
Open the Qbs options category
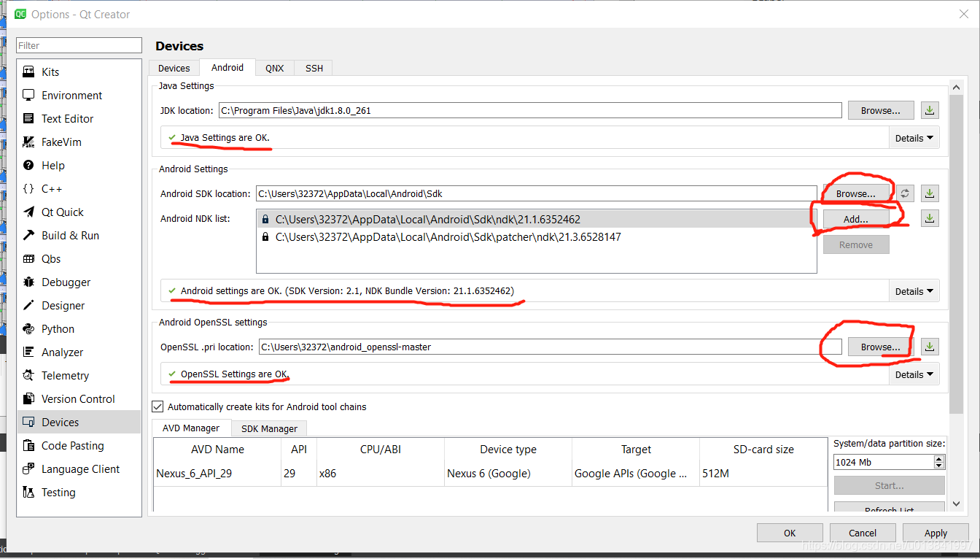(x=79, y=258)
